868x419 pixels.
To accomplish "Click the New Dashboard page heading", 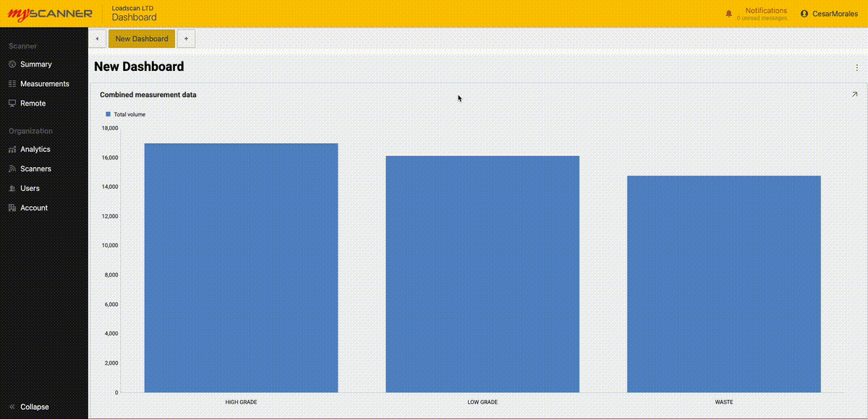I will tap(139, 67).
